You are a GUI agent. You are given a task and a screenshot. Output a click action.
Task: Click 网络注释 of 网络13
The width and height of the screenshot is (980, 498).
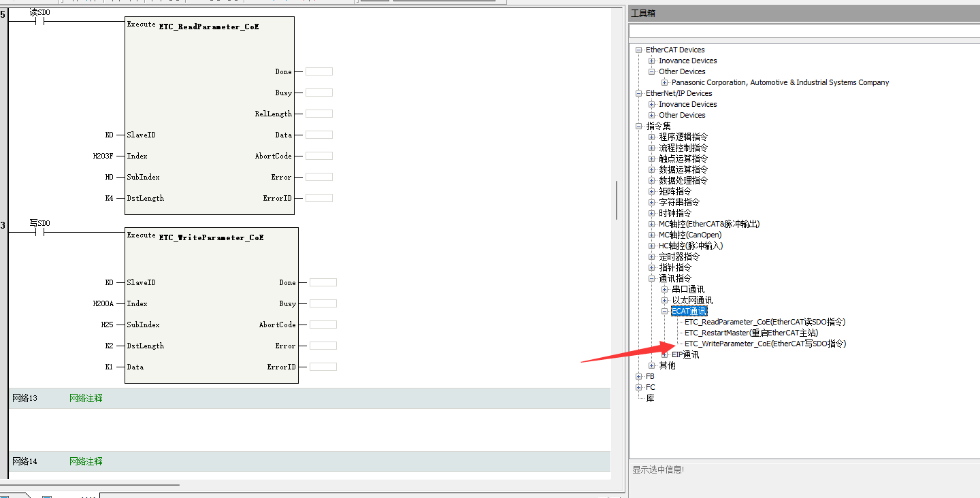(x=86, y=398)
